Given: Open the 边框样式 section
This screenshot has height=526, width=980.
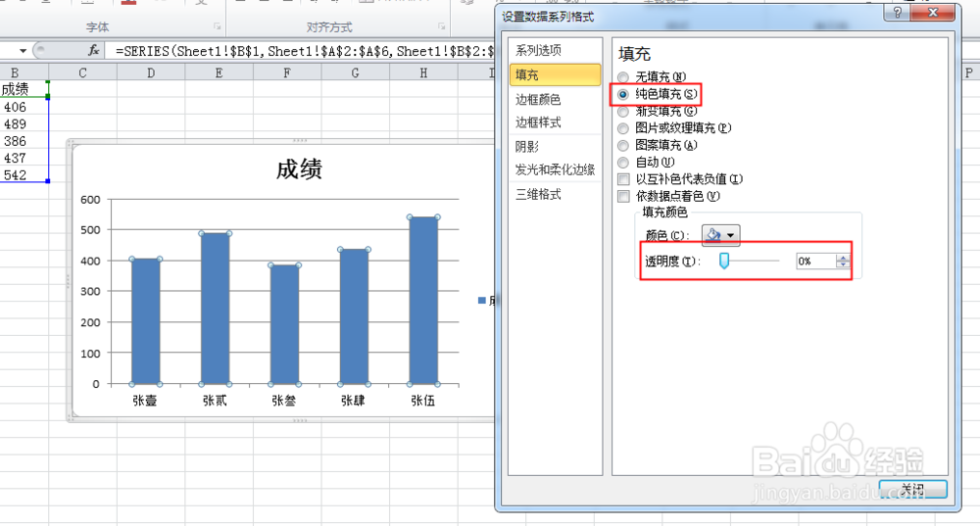Looking at the screenshot, I should 555,122.
